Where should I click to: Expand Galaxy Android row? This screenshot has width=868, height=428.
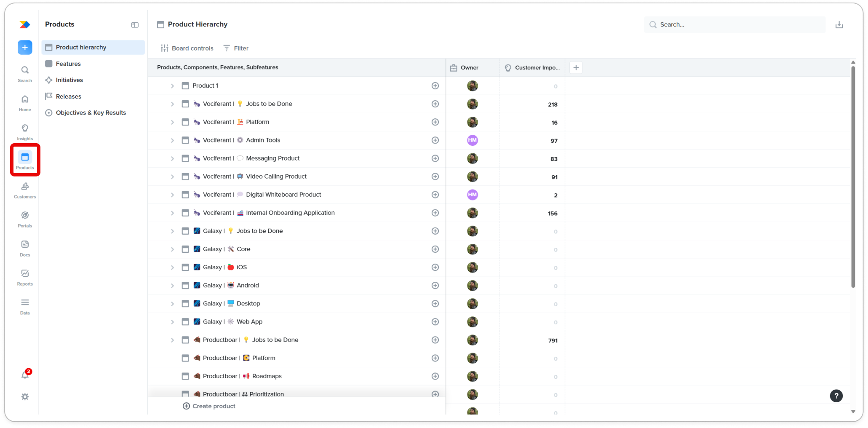click(172, 286)
